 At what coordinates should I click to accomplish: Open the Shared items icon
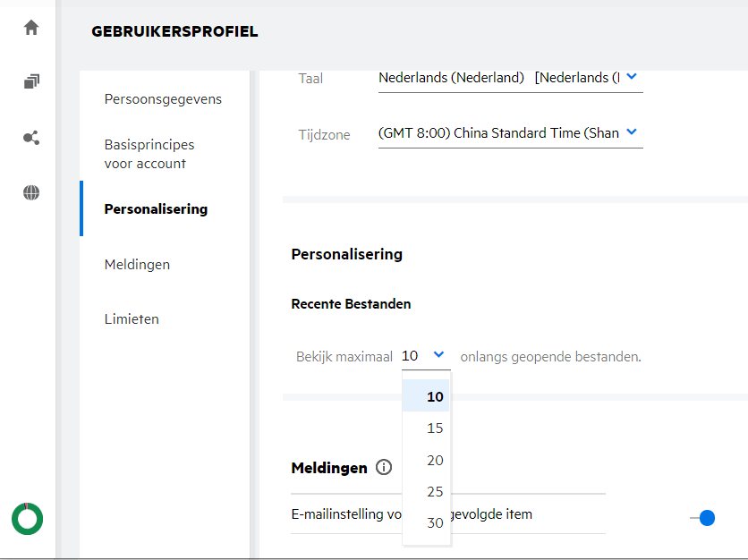tap(31, 138)
